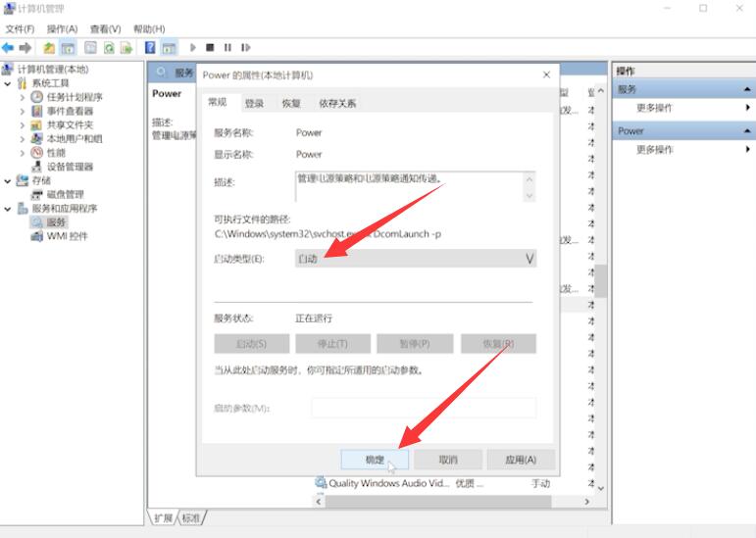
Task: Close the Power properties dialog
Action: click(x=547, y=74)
